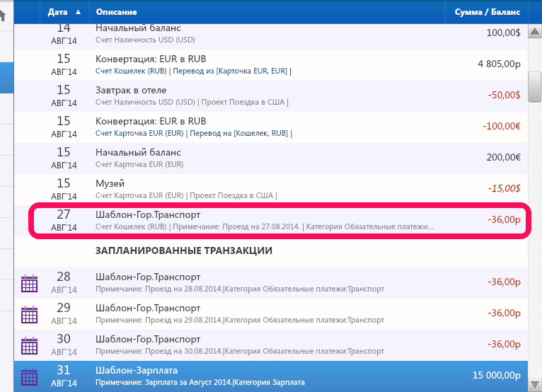This screenshot has height=392, width=542.
Task: Toggle the ascending sort arrow beside Дата
Action: tap(78, 12)
